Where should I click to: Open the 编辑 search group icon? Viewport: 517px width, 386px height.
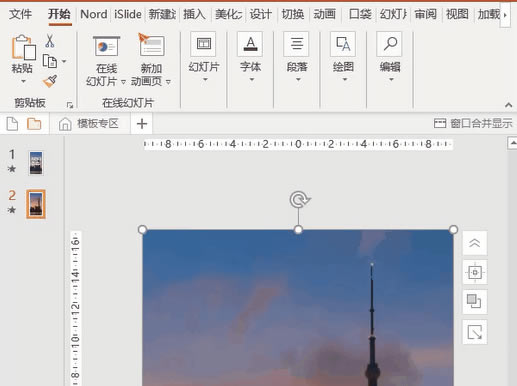point(389,44)
